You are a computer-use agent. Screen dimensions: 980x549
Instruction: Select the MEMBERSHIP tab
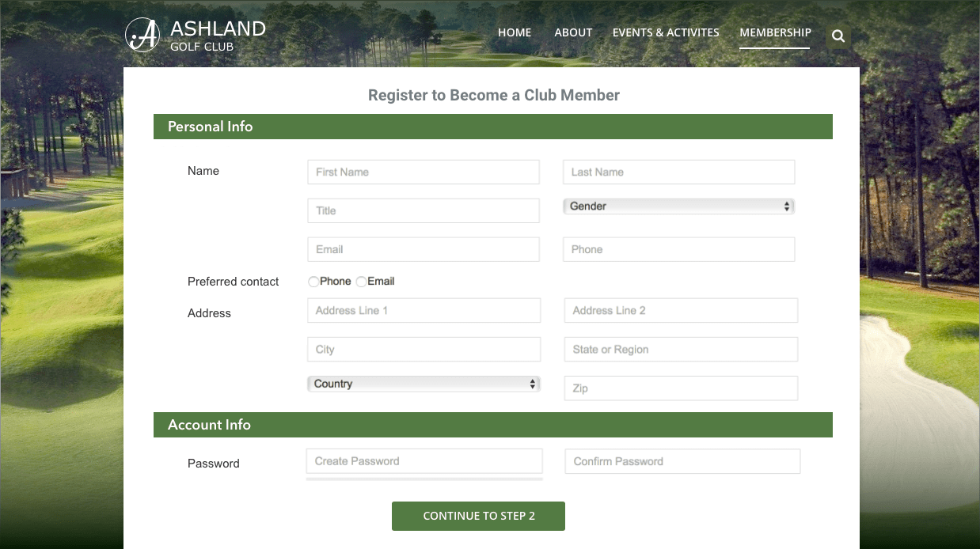775,32
